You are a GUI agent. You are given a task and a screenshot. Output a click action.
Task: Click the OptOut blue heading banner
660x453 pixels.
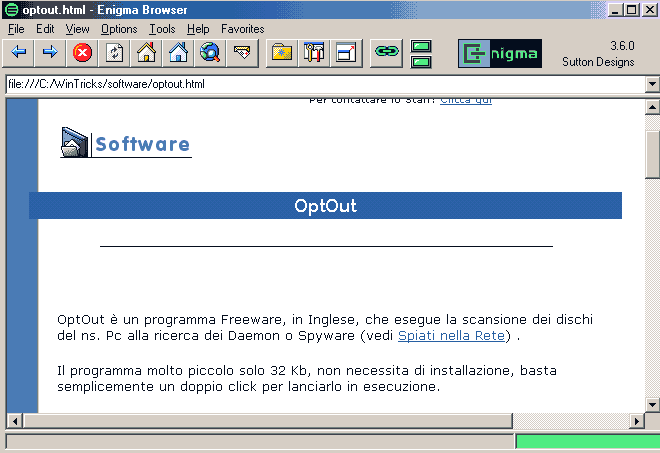325,205
